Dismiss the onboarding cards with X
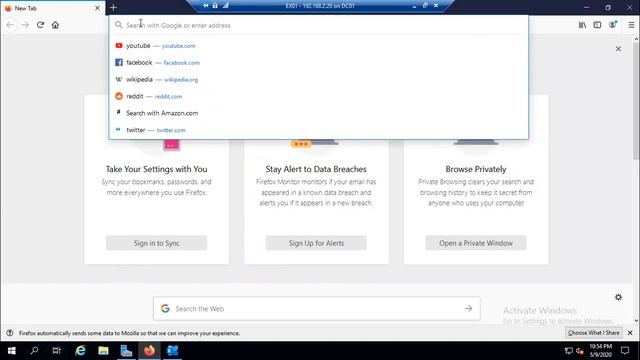 click(618, 49)
